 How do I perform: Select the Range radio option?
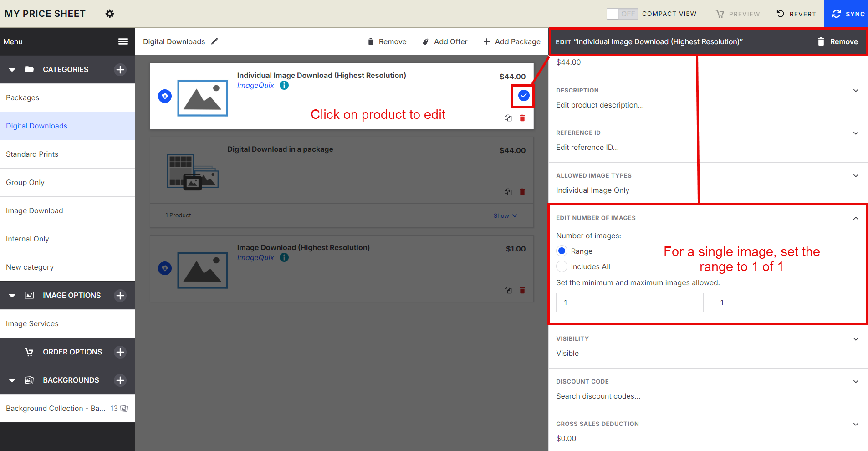coord(562,251)
